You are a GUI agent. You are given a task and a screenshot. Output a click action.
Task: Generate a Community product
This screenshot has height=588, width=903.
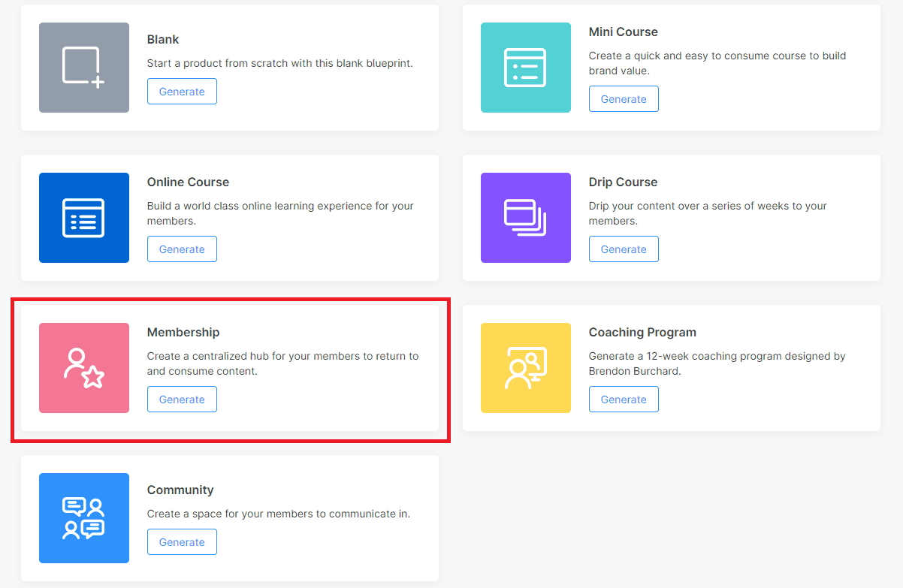click(182, 542)
